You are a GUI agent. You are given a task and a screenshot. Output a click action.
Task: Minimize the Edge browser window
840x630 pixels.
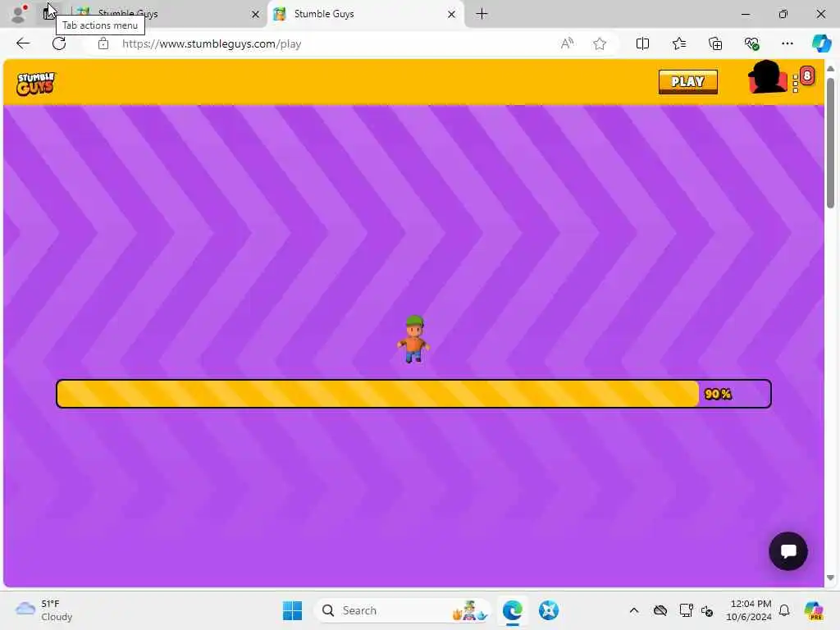tap(745, 14)
